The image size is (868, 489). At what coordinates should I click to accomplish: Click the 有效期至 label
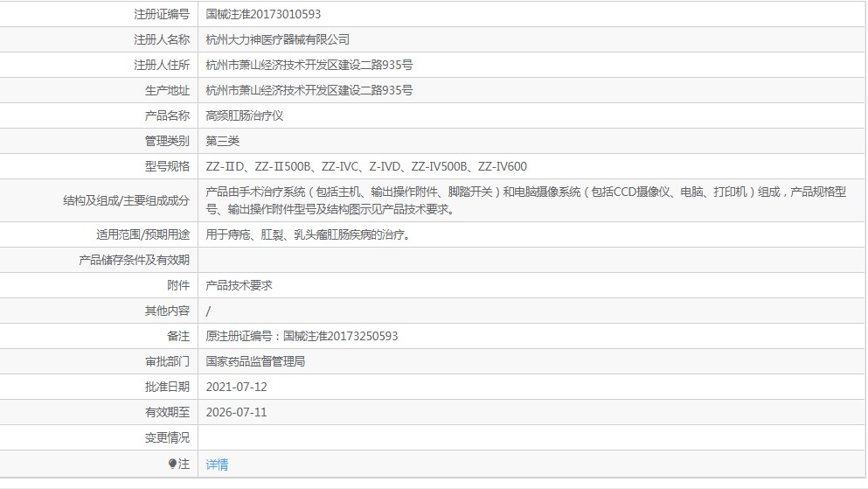point(167,413)
